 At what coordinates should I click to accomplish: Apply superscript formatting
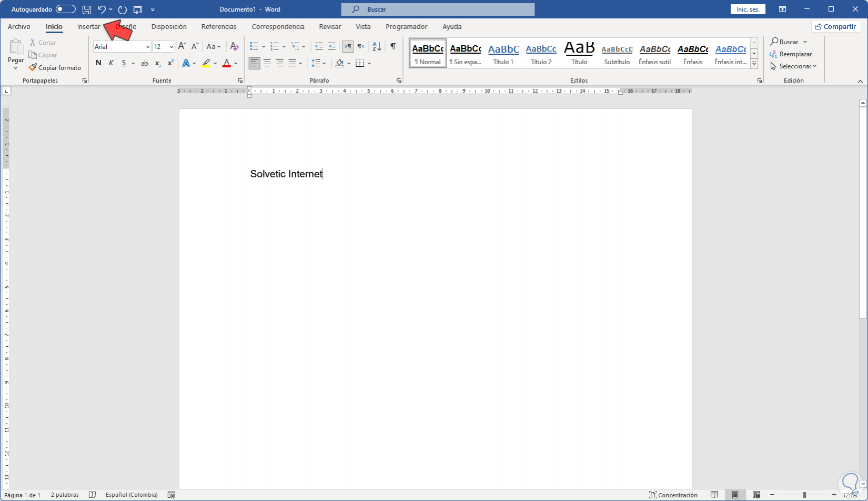[170, 63]
